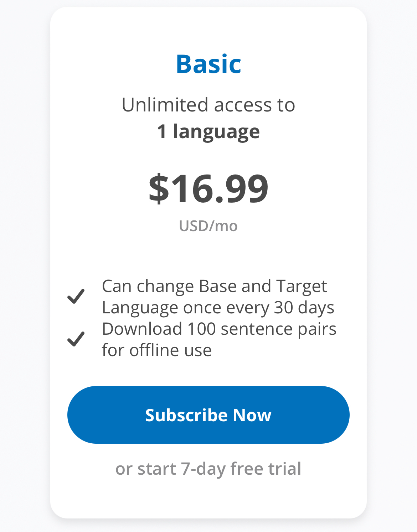This screenshot has width=417, height=532.
Task: Select the bold '1 language' text
Action: [x=208, y=131]
